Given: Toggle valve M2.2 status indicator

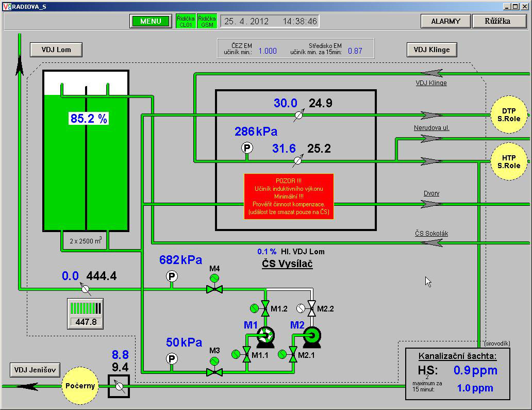Looking at the screenshot, I should pyautogui.click(x=301, y=308).
